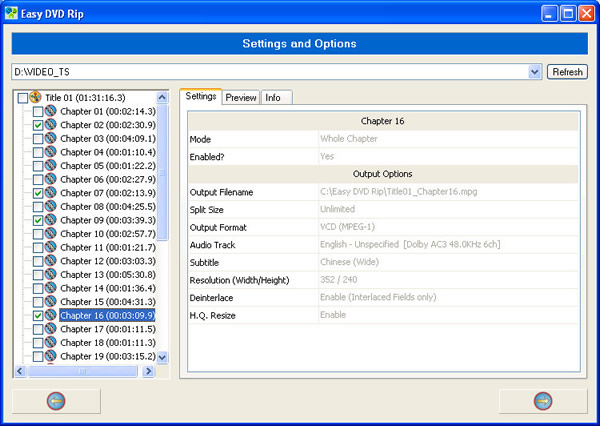The height and width of the screenshot is (426, 600).
Task: Go back with the left arrow button
Action: [x=56, y=401]
